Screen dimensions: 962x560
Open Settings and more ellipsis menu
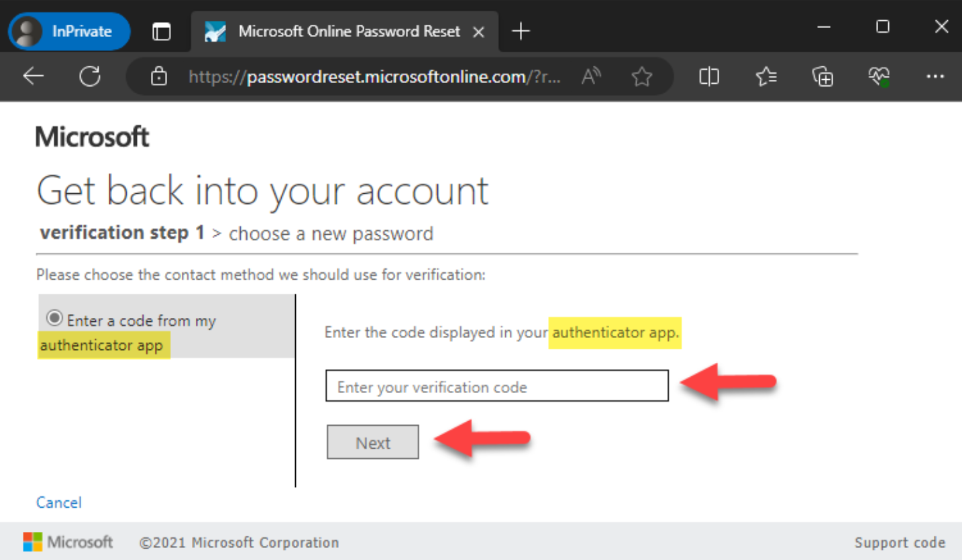coord(935,76)
